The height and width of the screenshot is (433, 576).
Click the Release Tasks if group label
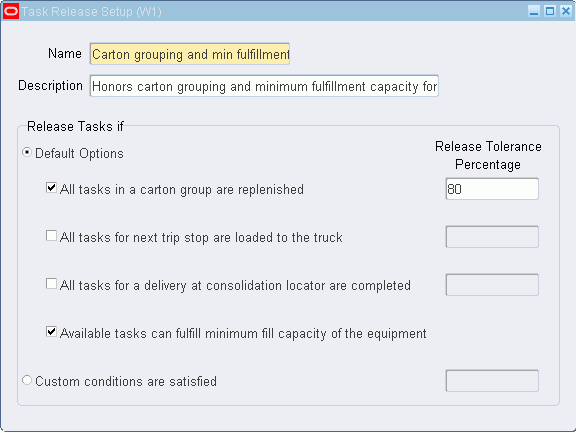75,126
